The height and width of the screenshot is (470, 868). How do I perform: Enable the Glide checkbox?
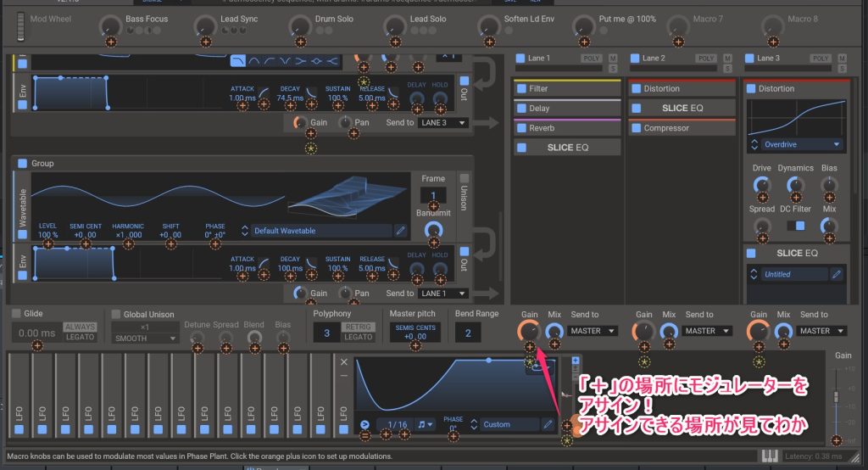pos(18,313)
